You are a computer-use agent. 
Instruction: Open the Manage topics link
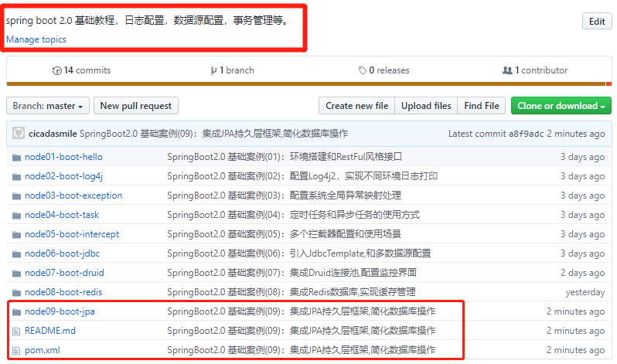coord(36,39)
